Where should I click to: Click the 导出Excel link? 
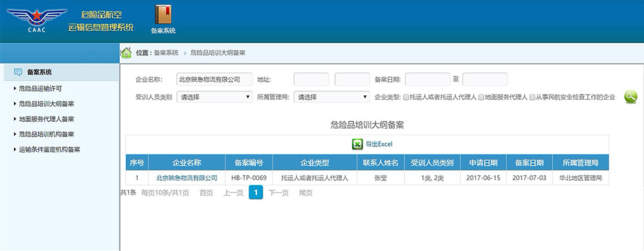[379, 144]
